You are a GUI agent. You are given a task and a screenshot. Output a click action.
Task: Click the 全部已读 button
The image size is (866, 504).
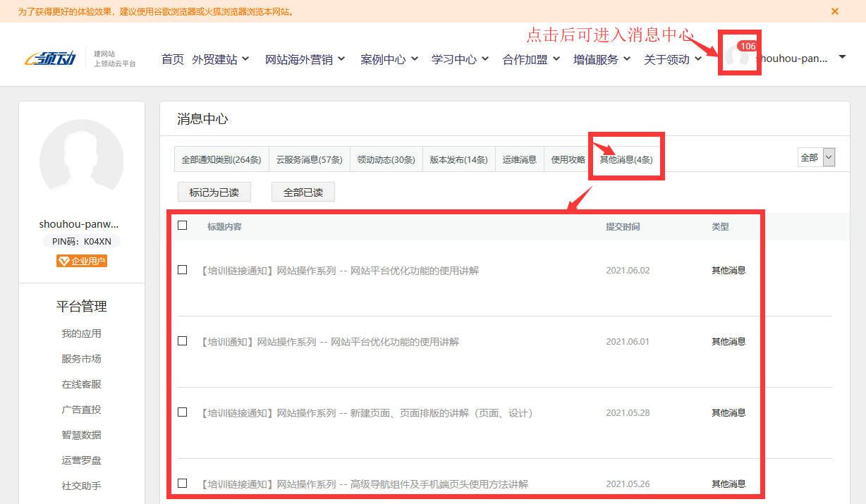303,192
